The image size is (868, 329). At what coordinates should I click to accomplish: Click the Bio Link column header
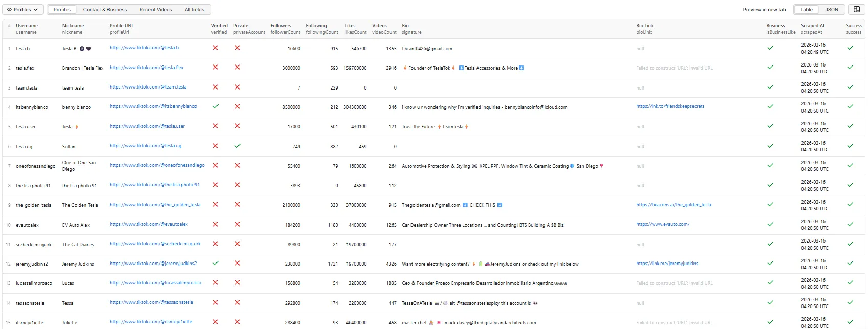645,25
